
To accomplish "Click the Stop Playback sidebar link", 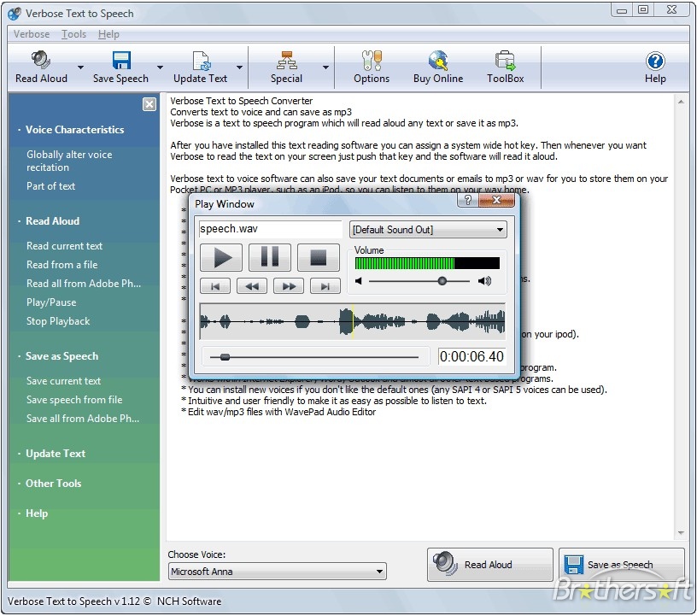I will (58, 321).
